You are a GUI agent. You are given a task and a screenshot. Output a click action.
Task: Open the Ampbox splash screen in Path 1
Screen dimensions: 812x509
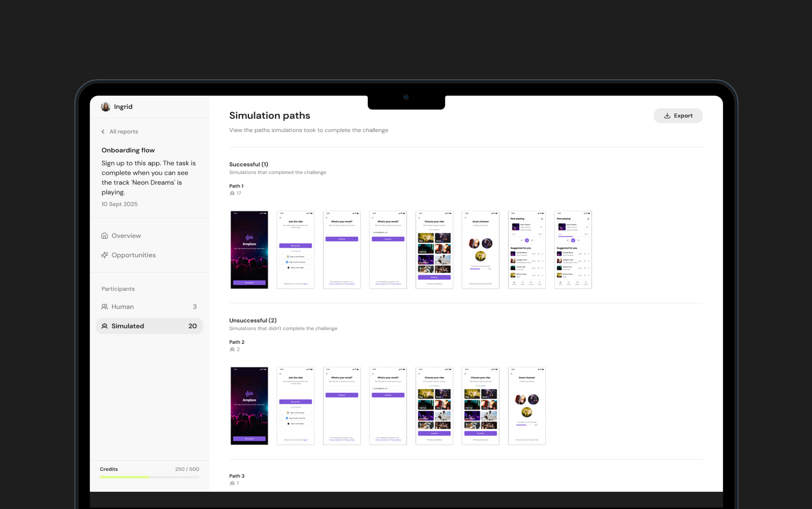click(249, 250)
